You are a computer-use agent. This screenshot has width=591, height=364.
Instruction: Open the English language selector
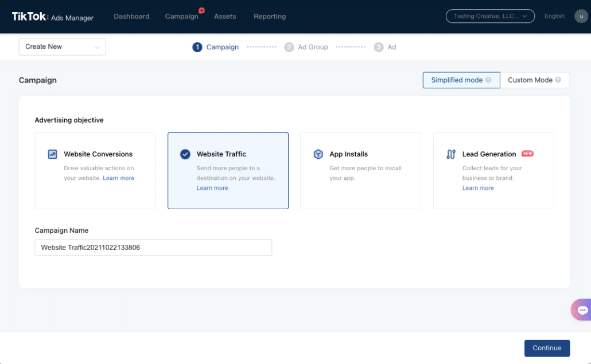coord(554,16)
